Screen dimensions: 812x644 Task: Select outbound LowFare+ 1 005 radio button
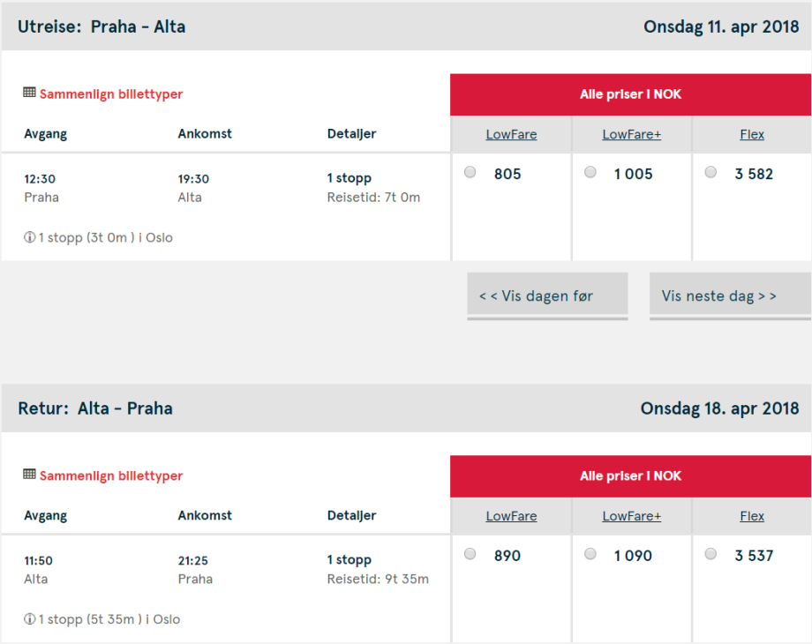point(590,173)
